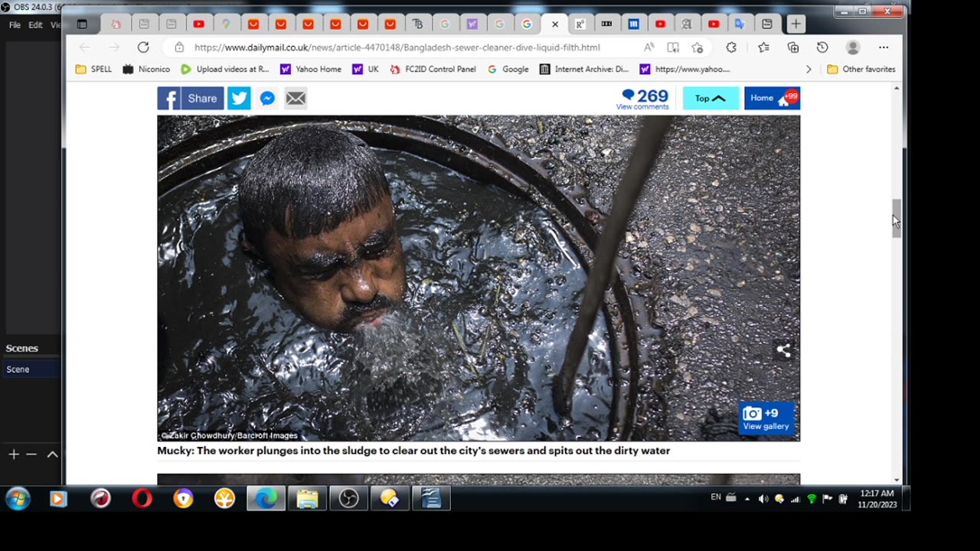The height and width of the screenshot is (551, 980).
Task: Switch to the blue 'm' icon tab
Action: 633,24
